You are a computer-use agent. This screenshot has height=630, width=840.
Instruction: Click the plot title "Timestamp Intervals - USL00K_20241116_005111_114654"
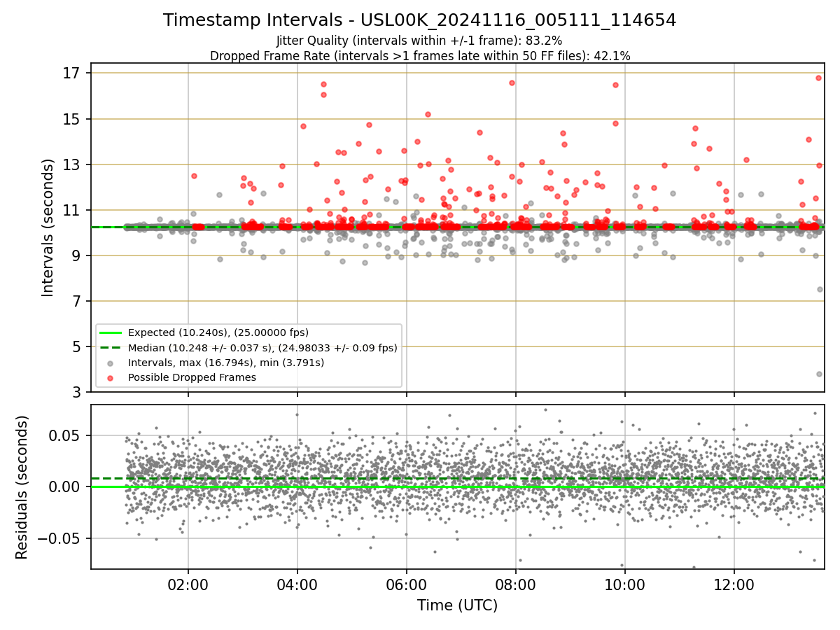419,20
